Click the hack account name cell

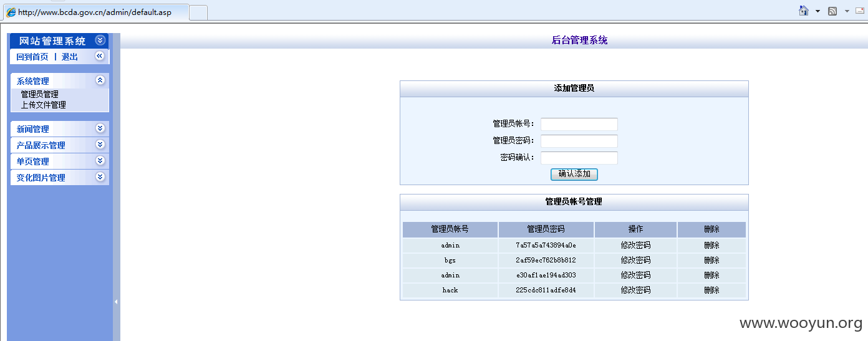(x=450, y=290)
